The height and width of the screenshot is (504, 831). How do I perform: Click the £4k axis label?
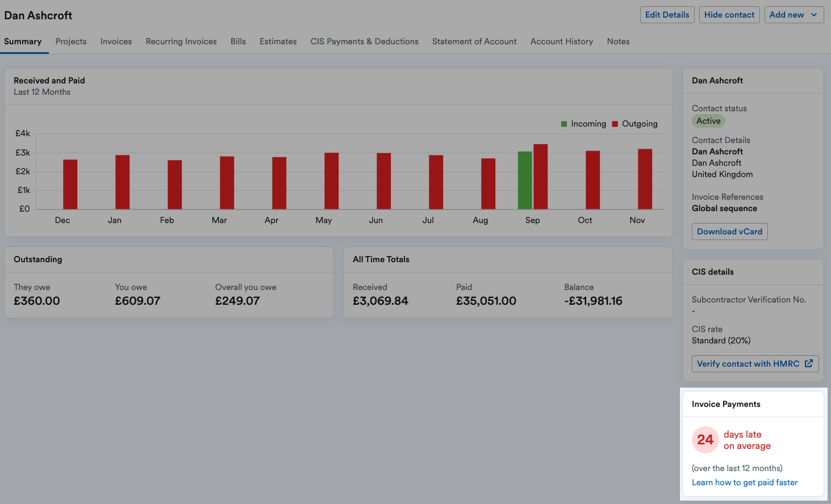pyautogui.click(x=23, y=133)
